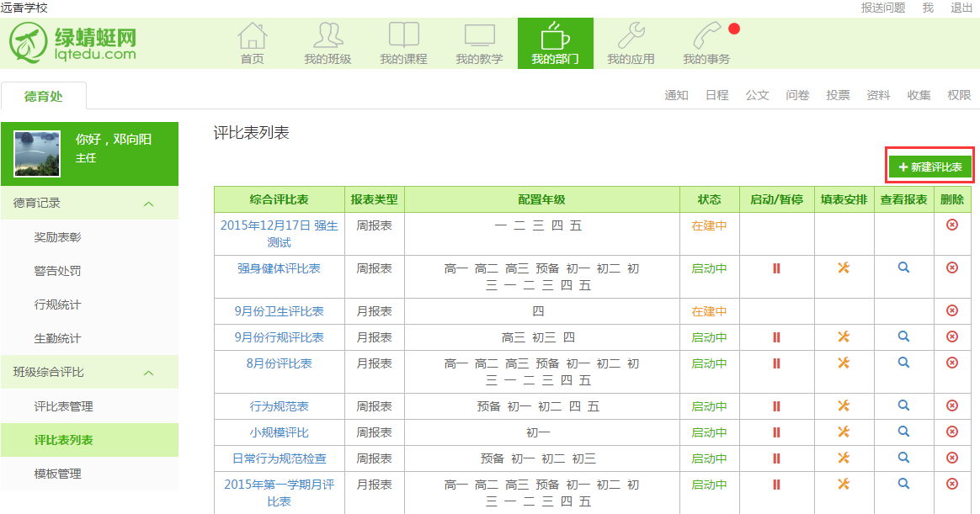Select 评比表管理 in the sidebar

point(64,406)
